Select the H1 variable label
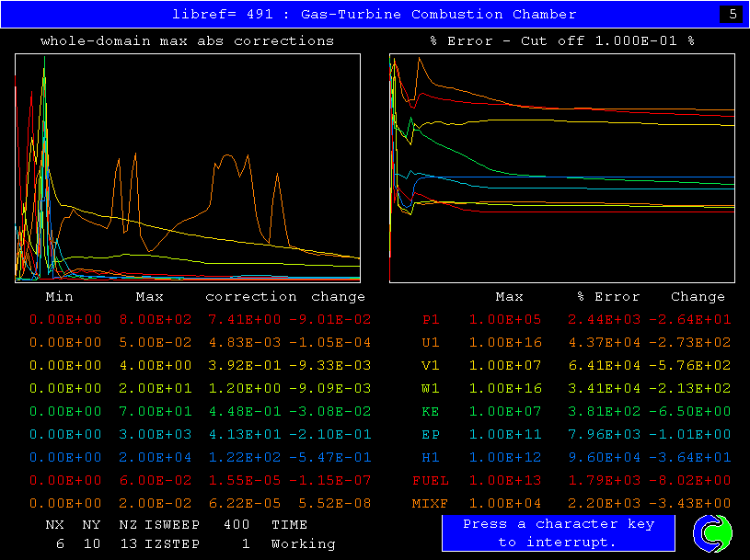 point(431,457)
